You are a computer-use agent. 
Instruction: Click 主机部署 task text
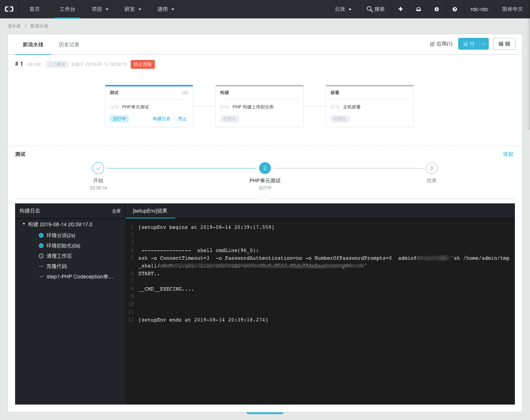(x=352, y=107)
